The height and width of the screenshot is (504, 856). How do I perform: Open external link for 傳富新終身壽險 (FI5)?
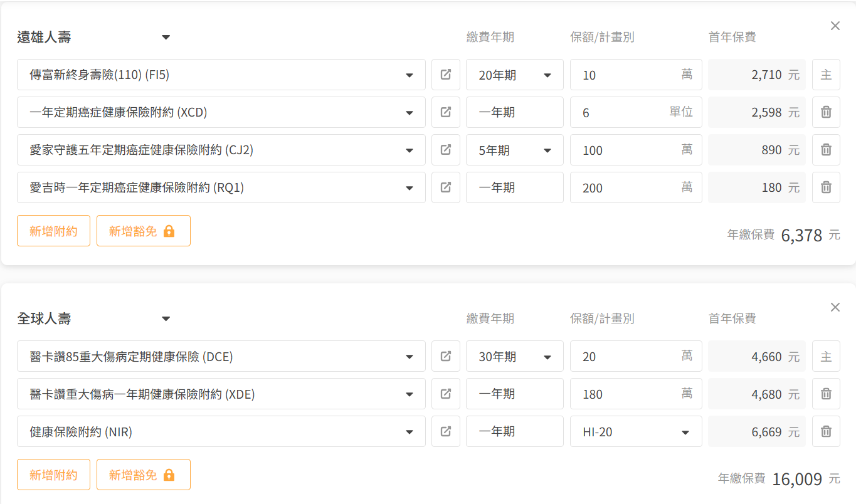[446, 75]
